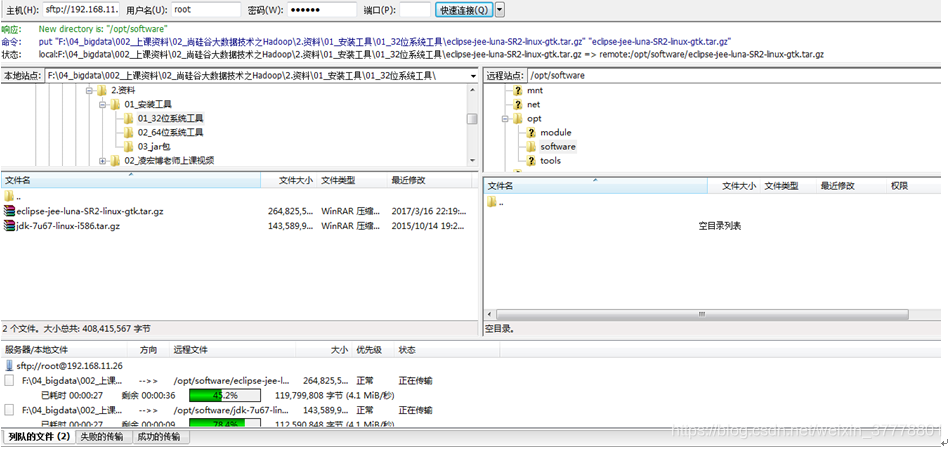951x449 pixels.
Task: Click the software folder icon in remote tree
Action: click(531, 146)
